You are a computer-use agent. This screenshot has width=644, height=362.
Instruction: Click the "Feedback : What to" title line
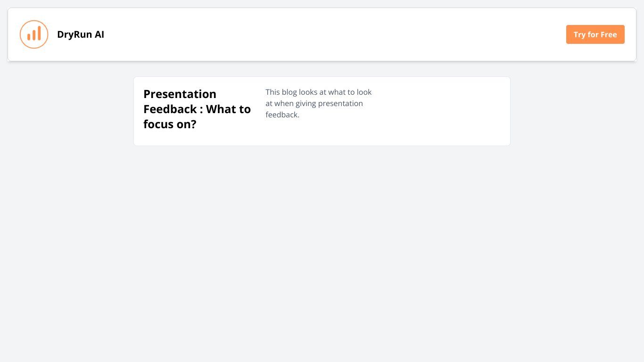pos(197,109)
